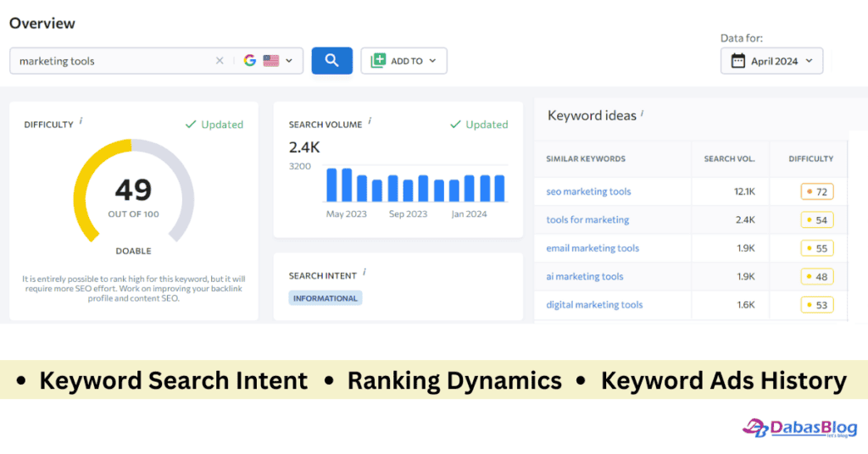The image size is (868, 454).
Task: Click the blue magnifier search button
Action: [332, 61]
